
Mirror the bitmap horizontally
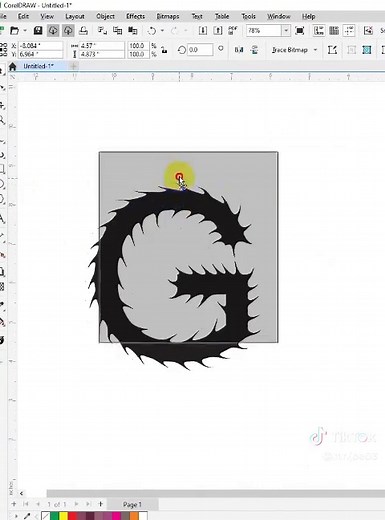click(x=239, y=50)
